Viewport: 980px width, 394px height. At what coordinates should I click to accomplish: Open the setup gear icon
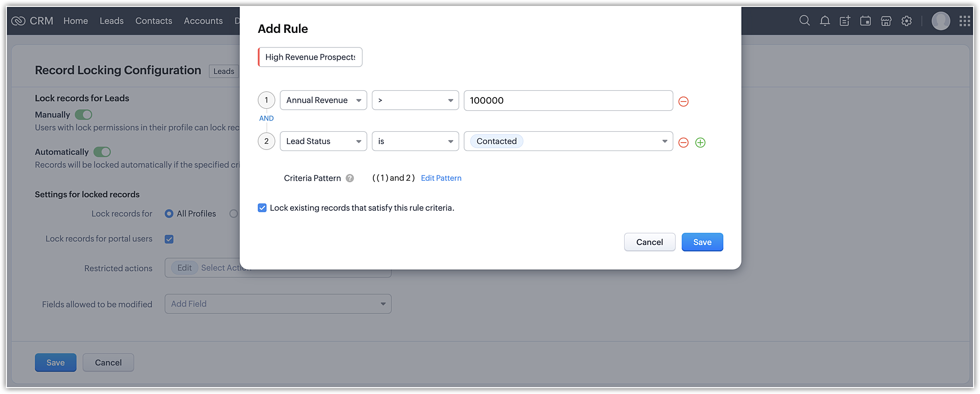tap(906, 21)
